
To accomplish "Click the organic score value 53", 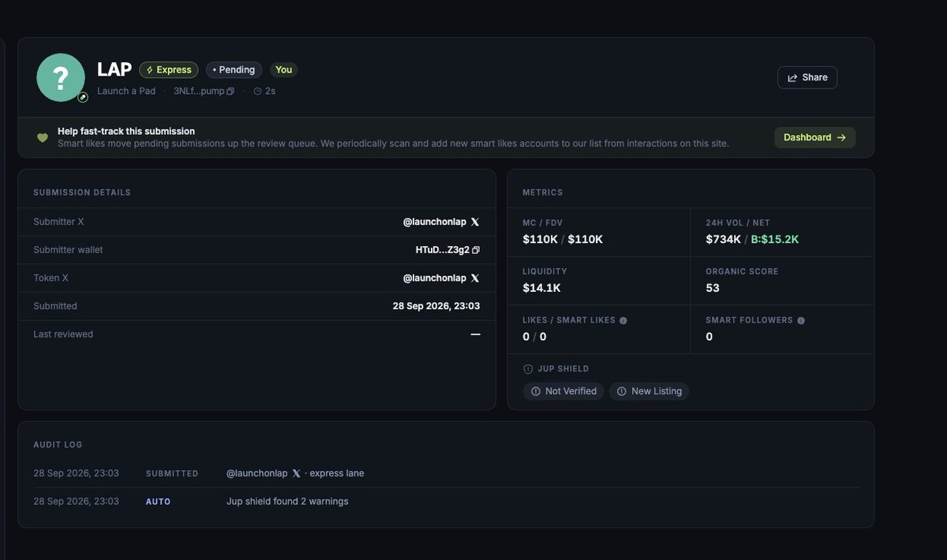I will tap(713, 288).
